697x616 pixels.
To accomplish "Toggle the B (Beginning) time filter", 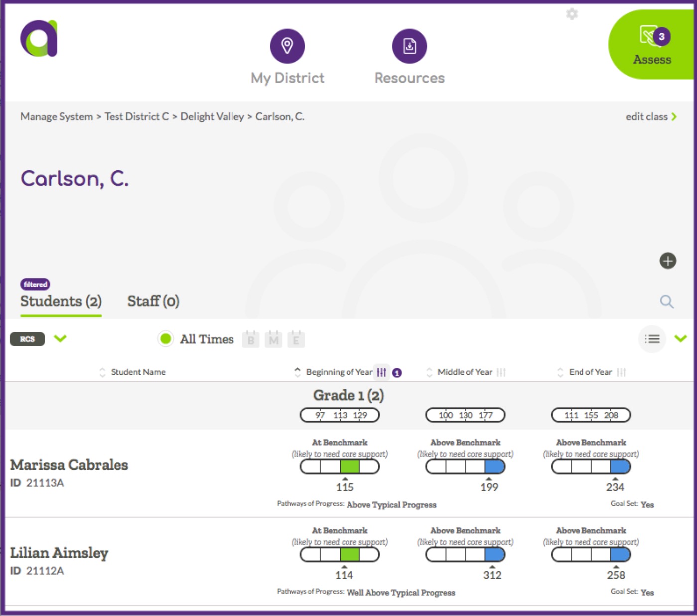I will pyautogui.click(x=251, y=339).
